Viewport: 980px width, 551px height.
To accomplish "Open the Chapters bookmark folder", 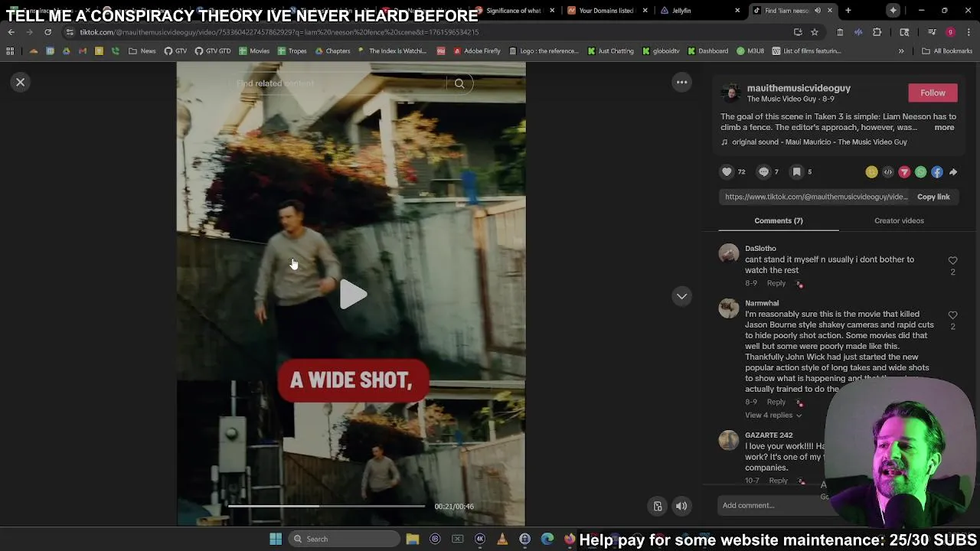I will coord(332,51).
